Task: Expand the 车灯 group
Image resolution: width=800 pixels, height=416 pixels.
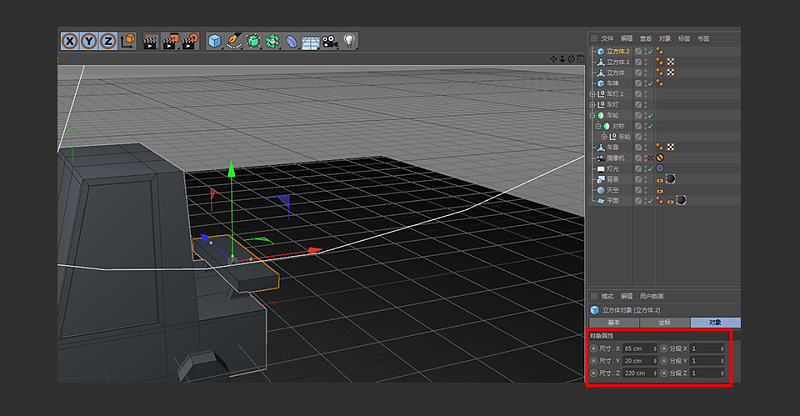Action: [x=592, y=105]
